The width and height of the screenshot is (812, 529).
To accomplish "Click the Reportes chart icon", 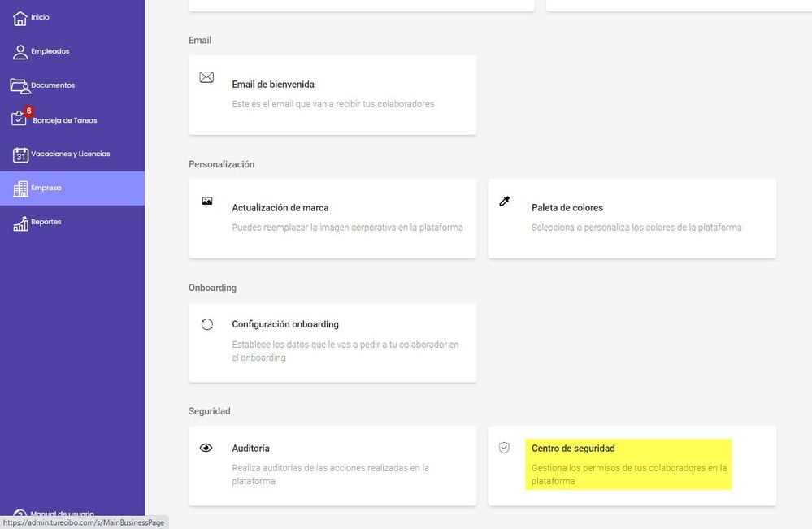I will (20, 223).
